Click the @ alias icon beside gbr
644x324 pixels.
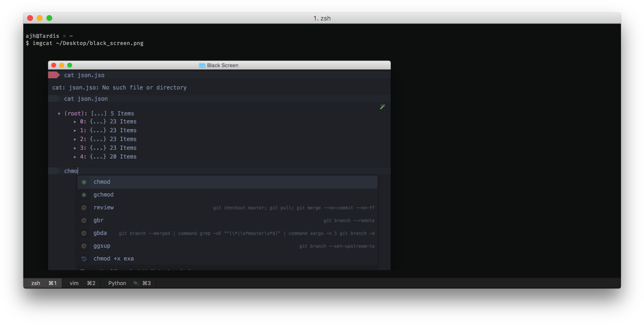pos(84,220)
